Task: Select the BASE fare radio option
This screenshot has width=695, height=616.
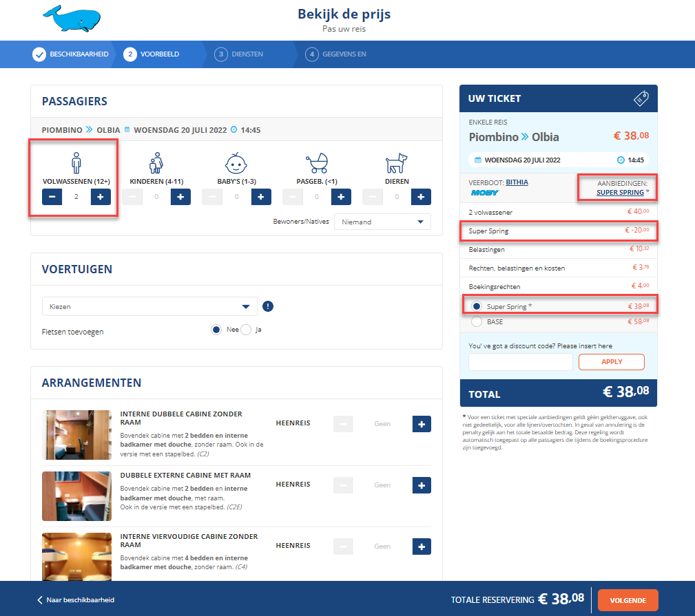Action: [x=477, y=321]
